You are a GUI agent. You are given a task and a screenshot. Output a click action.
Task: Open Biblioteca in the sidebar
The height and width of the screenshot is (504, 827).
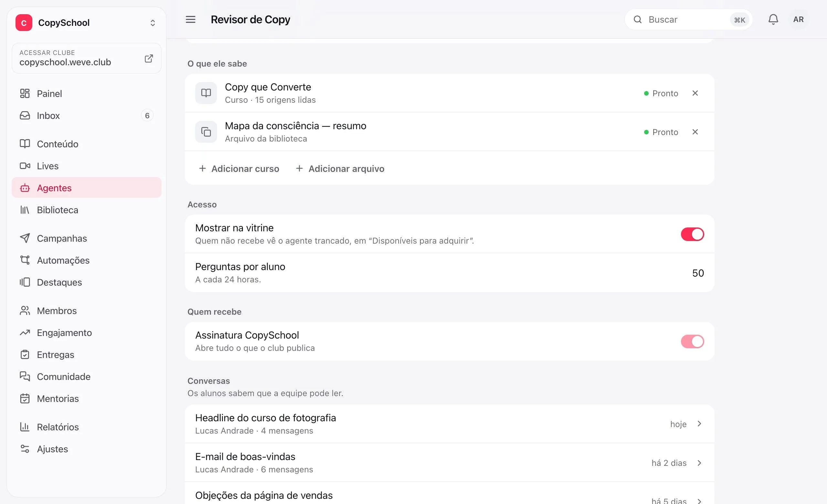(x=87, y=210)
